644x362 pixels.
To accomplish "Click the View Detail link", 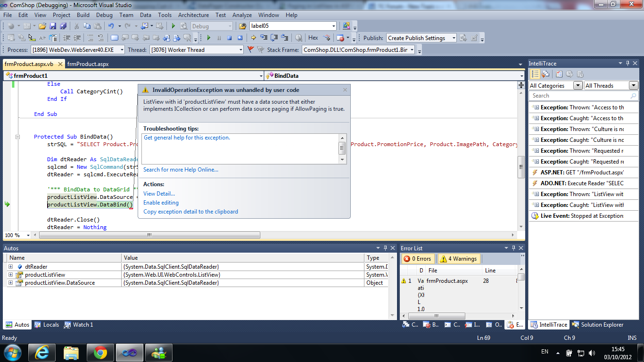I will (159, 194).
